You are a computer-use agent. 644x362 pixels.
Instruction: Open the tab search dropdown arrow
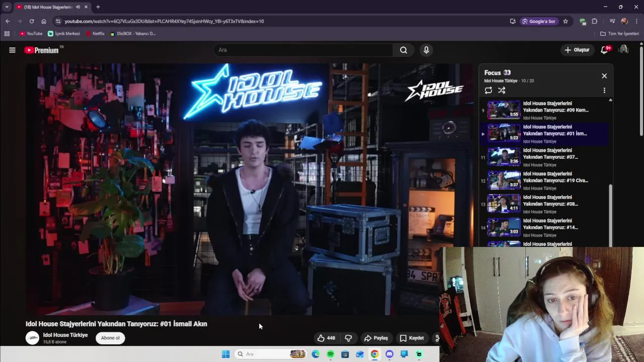tap(7, 7)
